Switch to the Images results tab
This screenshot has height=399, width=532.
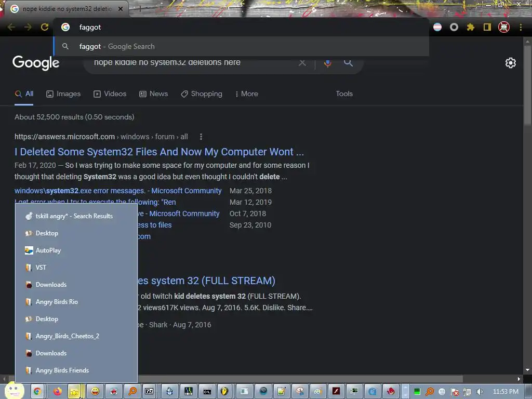click(63, 94)
